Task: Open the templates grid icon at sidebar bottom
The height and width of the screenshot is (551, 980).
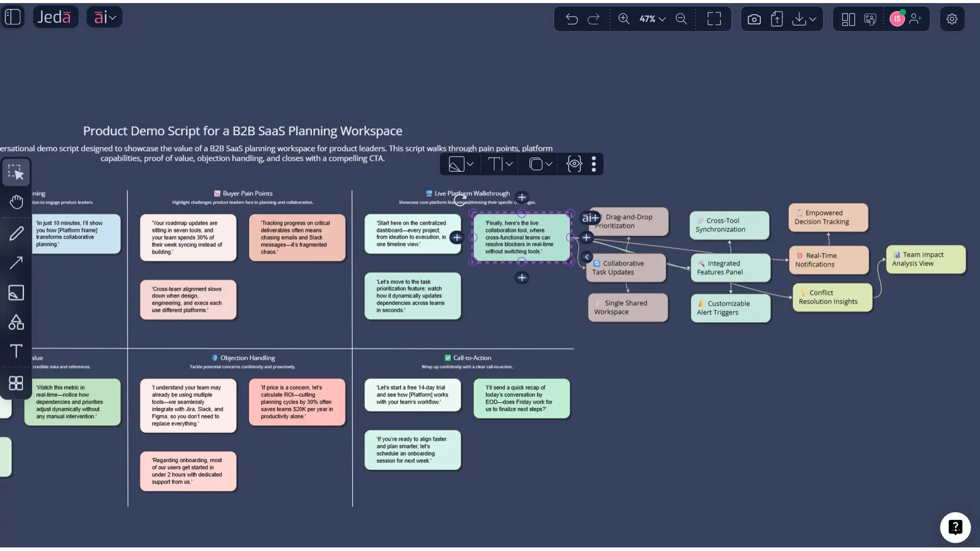Action: [16, 383]
